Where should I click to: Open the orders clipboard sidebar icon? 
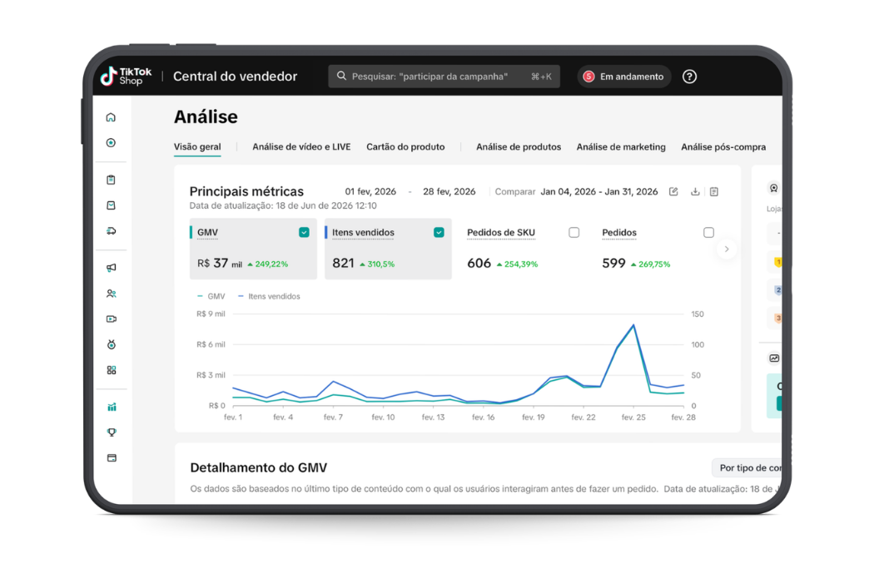pyautogui.click(x=111, y=180)
